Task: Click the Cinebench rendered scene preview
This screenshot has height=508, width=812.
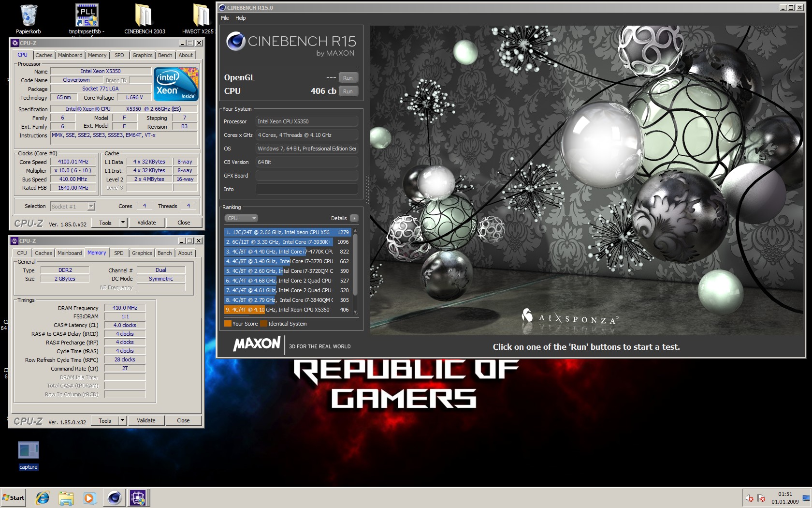Action: 586,180
